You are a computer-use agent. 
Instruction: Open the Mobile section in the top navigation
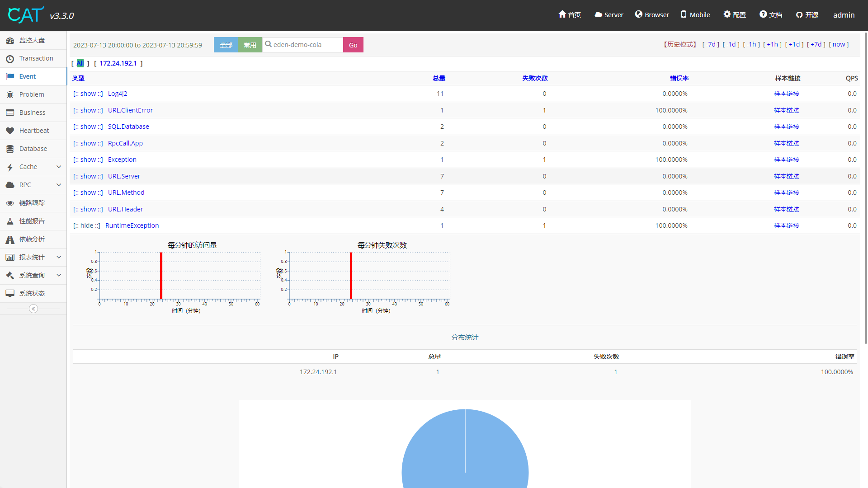pyautogui.click(x=695, y=15)
